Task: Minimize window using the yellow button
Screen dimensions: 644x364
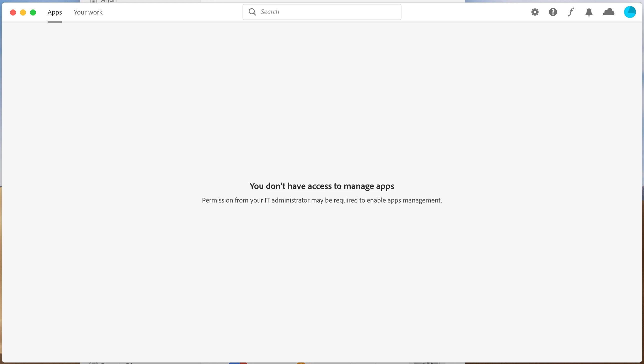Action: coord(23,12)
